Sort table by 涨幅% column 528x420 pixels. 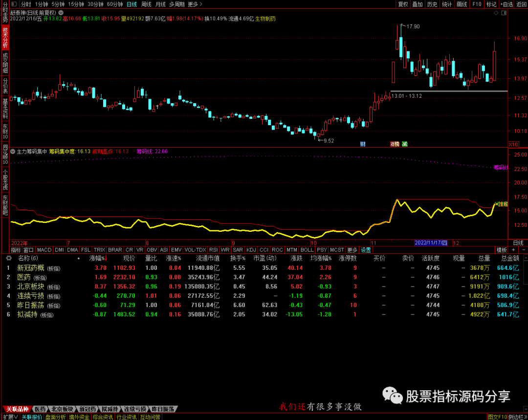98,258
